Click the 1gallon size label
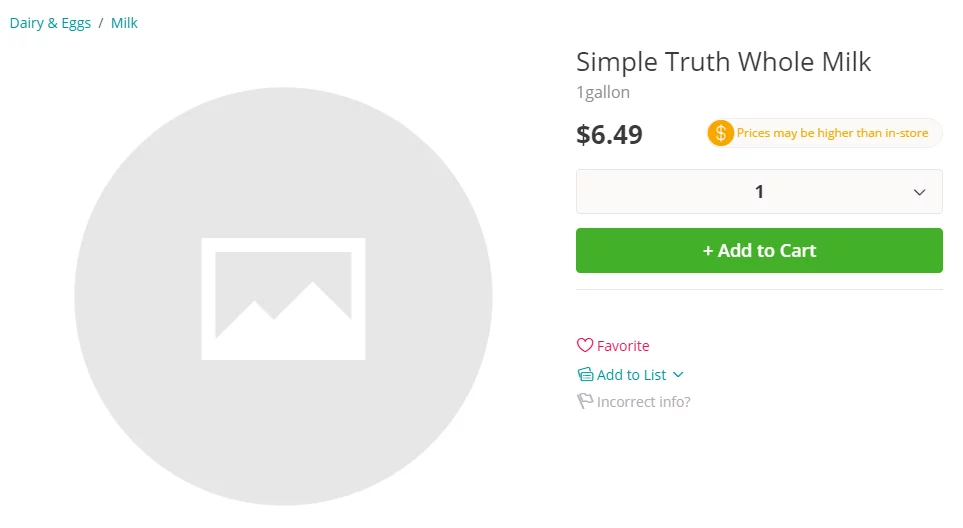 click(x=603, y=93)
